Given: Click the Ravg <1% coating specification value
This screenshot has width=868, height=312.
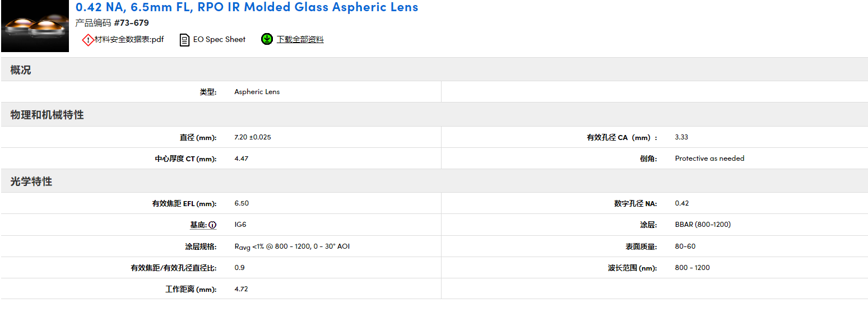Looking at the screenshot, I should (291, 246).
